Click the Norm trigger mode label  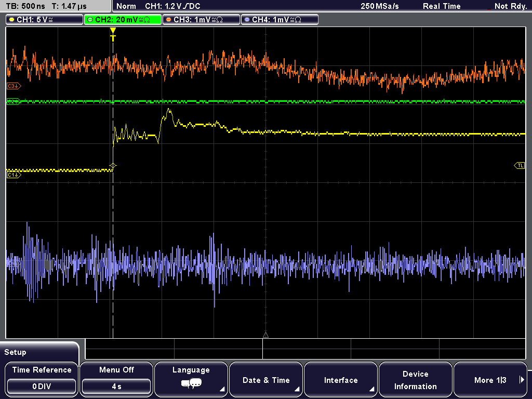click(126, 6)
